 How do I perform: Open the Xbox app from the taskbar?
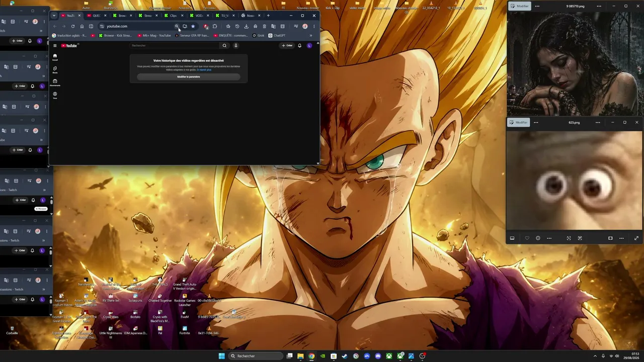pos(389,356)
